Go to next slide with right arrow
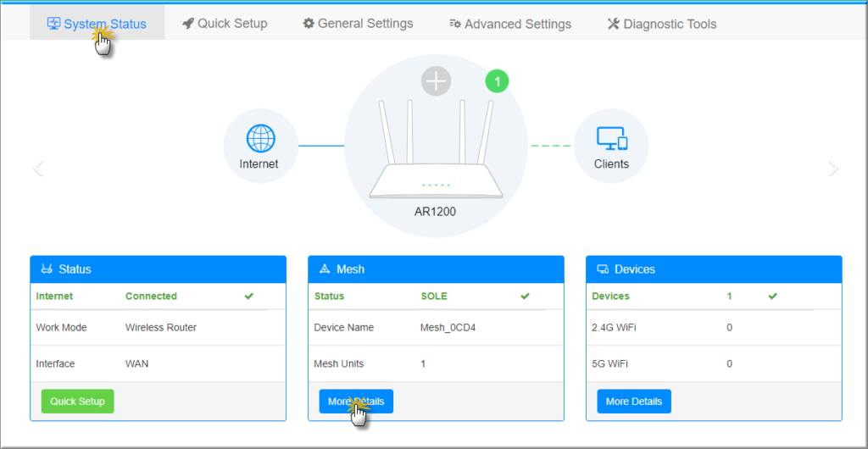This screenshot has height=449, width=868. point(833,169)
